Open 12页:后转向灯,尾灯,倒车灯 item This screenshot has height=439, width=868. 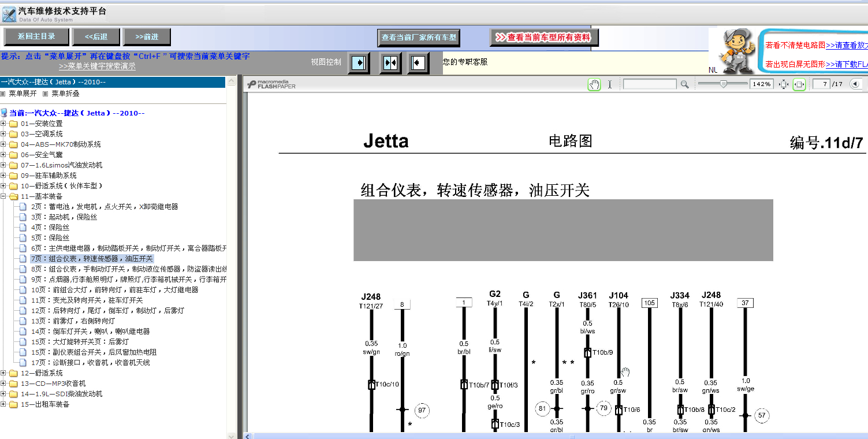point(107,311)
